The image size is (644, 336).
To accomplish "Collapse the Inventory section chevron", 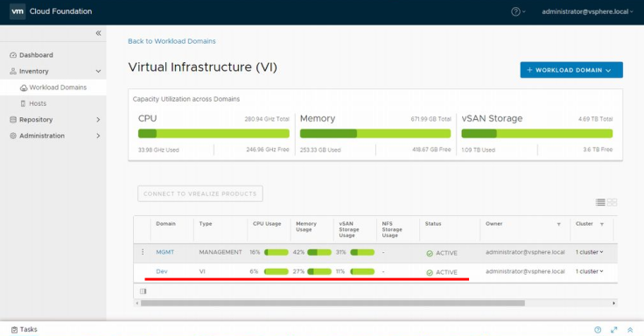I will pos(98,72).
